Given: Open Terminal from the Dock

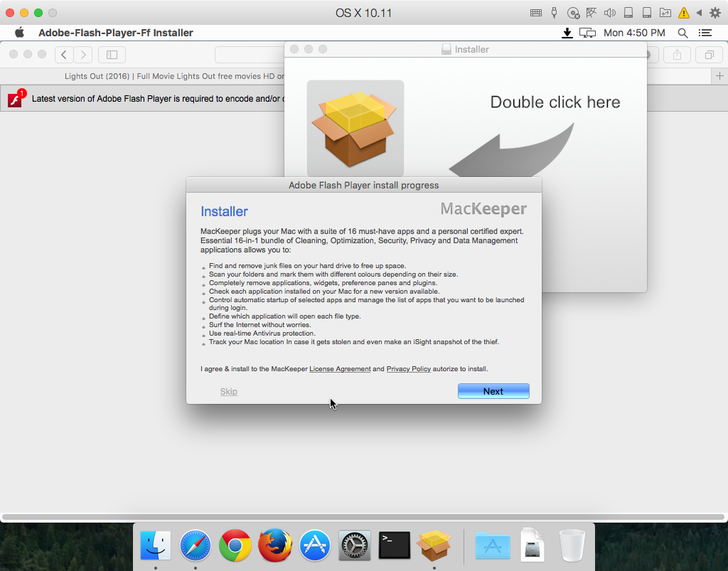Looking at the screenshot, I should point(394,545).
